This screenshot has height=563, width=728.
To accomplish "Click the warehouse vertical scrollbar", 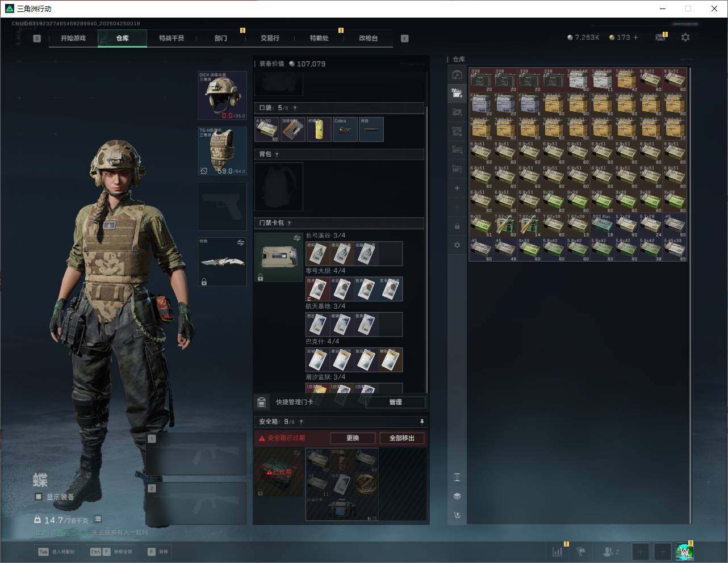I will coord(691,295).
